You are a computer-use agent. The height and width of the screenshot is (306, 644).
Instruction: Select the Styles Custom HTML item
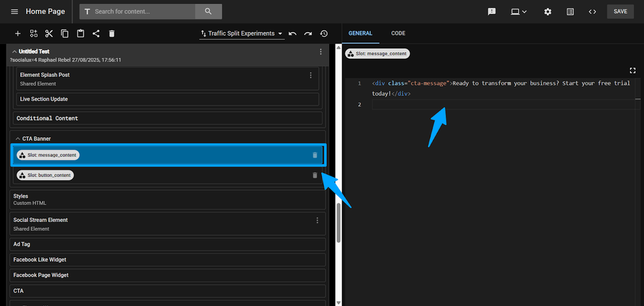[168, 199]
